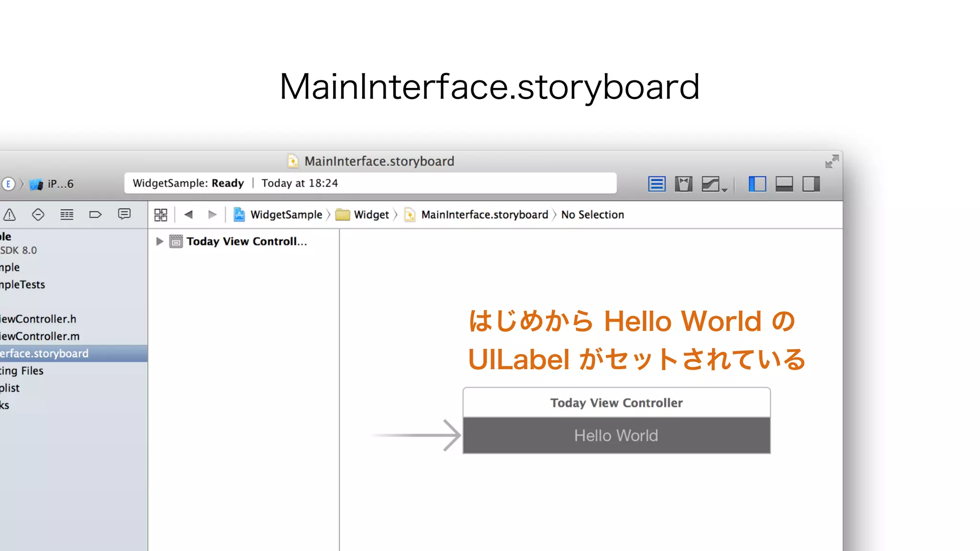Toggle the Utilities panel visibility
The height and width of the screenshot is (551, 980).
(x=811, y=184)
